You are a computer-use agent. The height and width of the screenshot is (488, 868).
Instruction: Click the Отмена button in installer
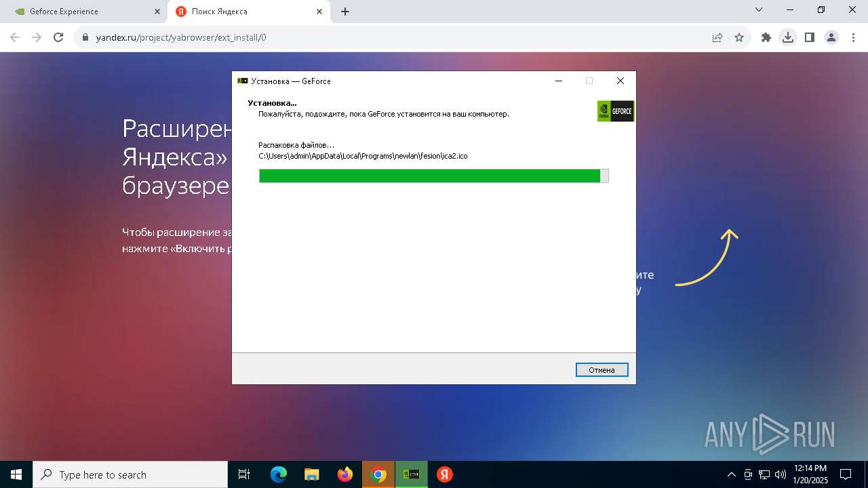pos(601,370)
